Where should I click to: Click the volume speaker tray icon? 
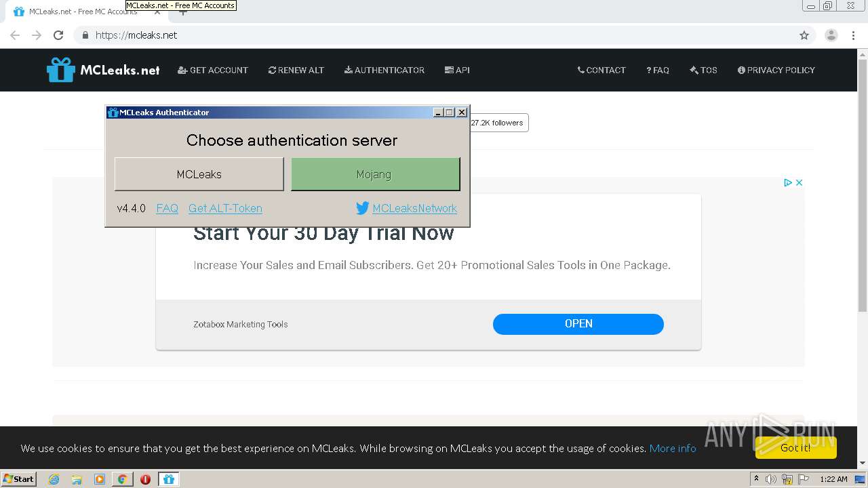(x=771, y=479)
